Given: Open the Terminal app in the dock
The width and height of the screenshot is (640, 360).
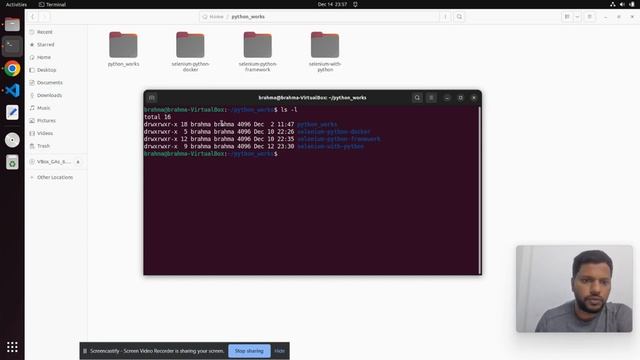Looking at the screenshot, I should point(12,46).
